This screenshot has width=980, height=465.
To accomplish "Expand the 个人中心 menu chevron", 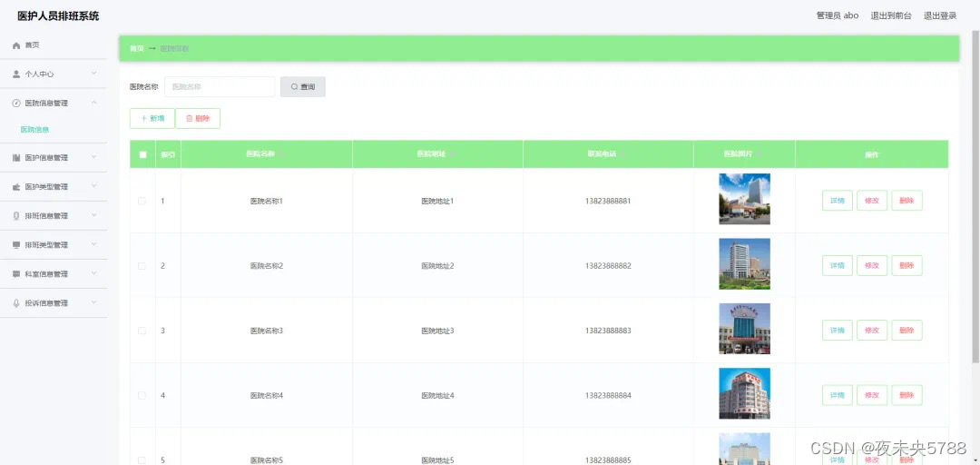I will pyautogui.click(x=93, y=74).
